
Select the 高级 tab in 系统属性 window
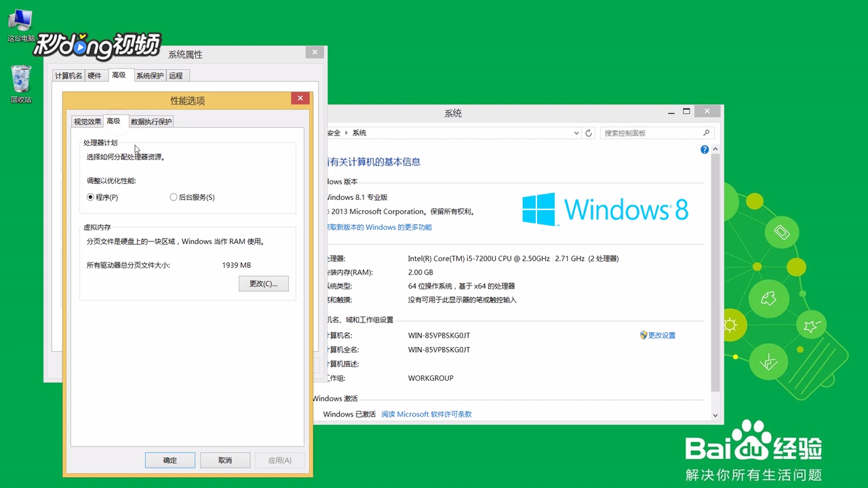coord(119,75)
